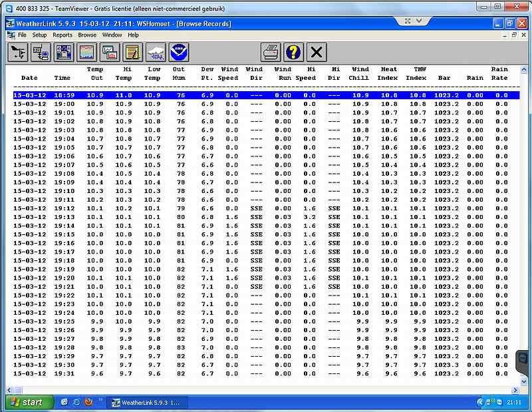Minimize the inner Browse Records document window
The height and width of the screenshot is (412, 532).
click(x=505, y=35)
